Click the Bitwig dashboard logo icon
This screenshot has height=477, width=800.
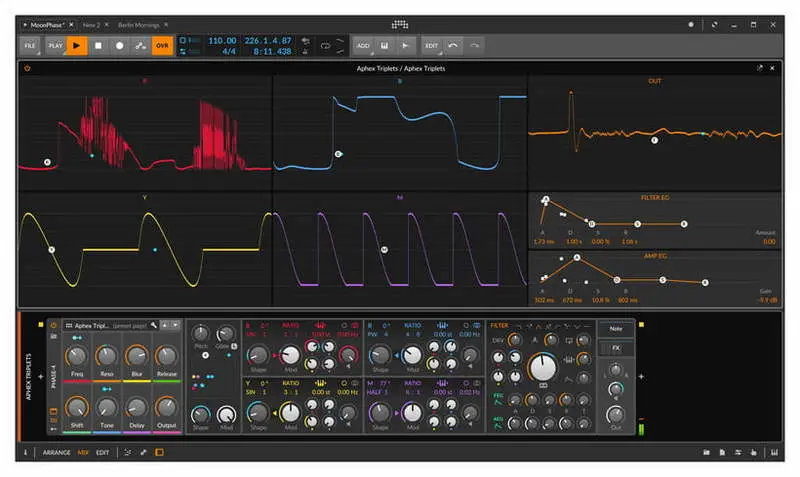pos(400,24)
